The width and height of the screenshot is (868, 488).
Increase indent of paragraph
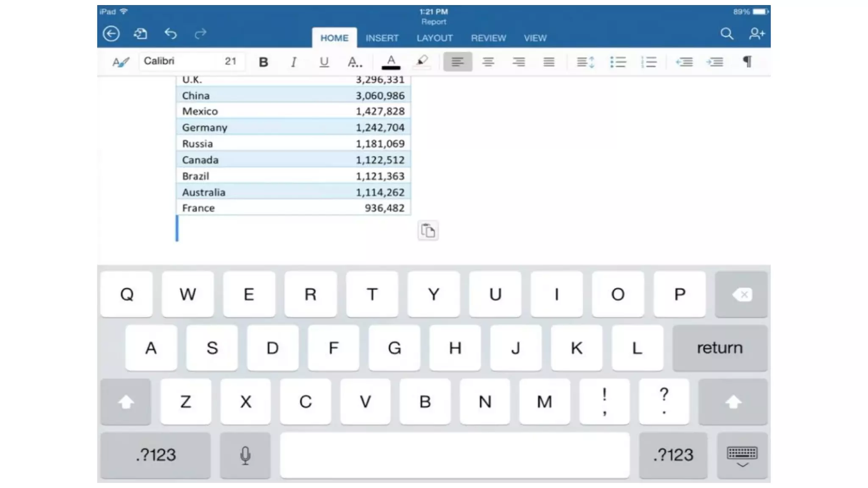tap(715, 62)
